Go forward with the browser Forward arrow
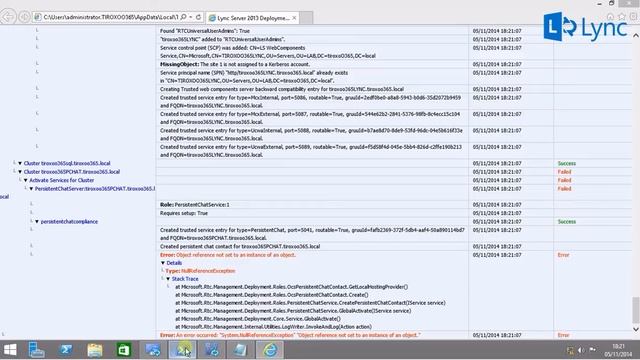 pos(24,17)
